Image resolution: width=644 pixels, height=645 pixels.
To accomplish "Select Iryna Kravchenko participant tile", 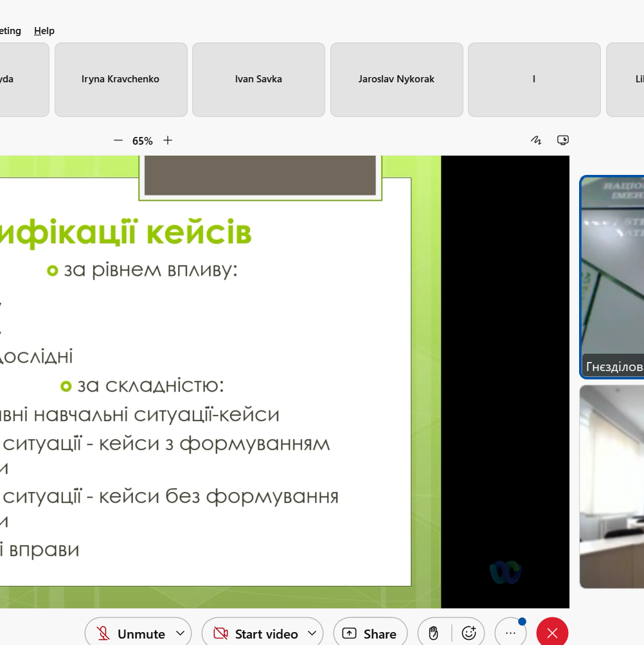I will tap(121, 79).
